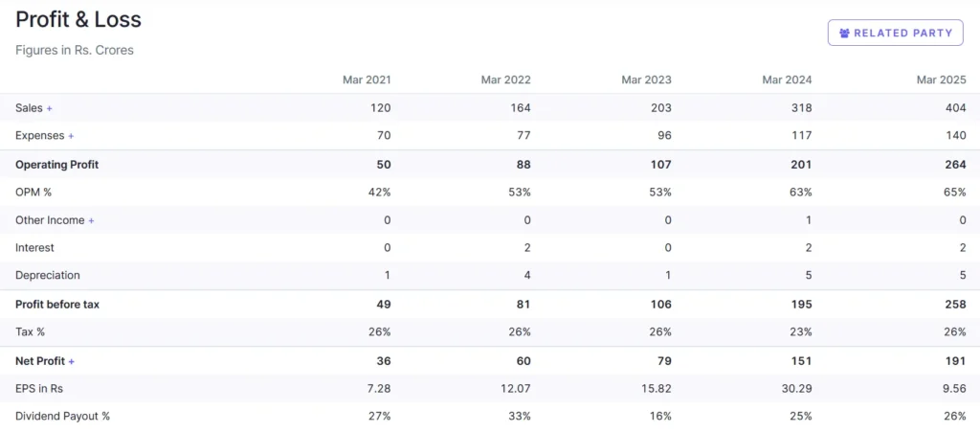This screenshot has height=433, width=980.
Task: Click the Mar 2024 column header
Action: click(787, 80)
